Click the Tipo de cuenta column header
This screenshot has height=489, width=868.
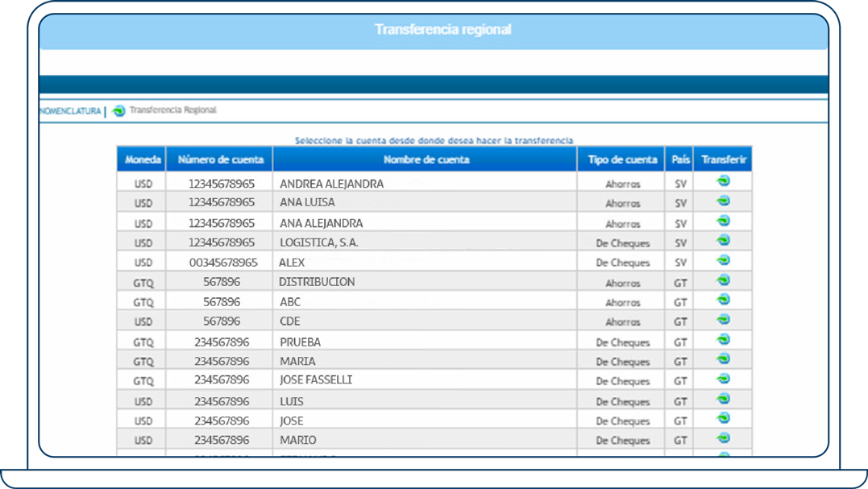[x=621, y=160]
